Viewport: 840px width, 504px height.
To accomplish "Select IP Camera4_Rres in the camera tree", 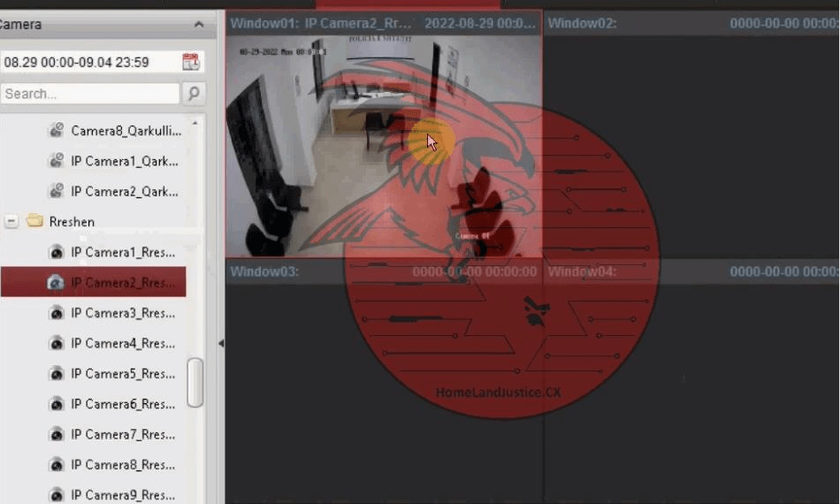I will (x=124, y=343).
